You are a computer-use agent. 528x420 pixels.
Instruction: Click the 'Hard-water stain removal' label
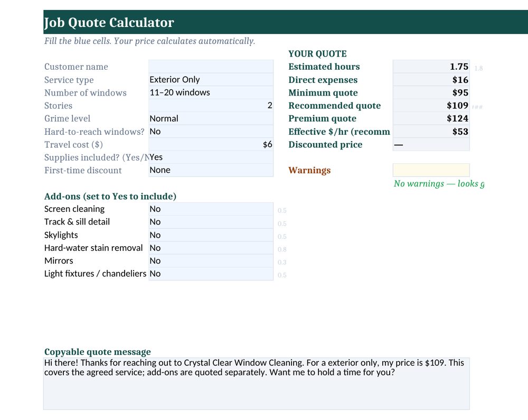(93, 248)
